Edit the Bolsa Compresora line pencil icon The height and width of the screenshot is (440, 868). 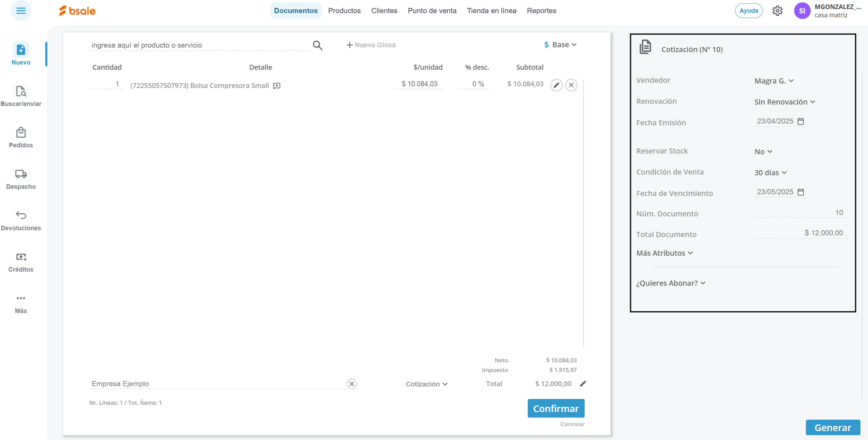point(556,85)
